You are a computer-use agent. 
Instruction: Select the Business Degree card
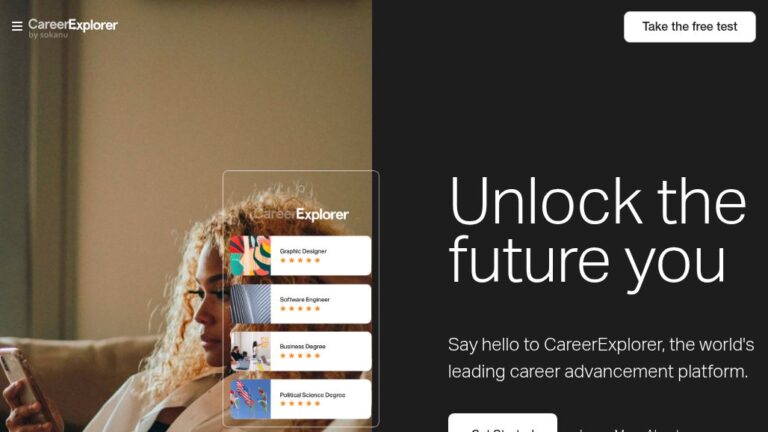click(300, 351)
